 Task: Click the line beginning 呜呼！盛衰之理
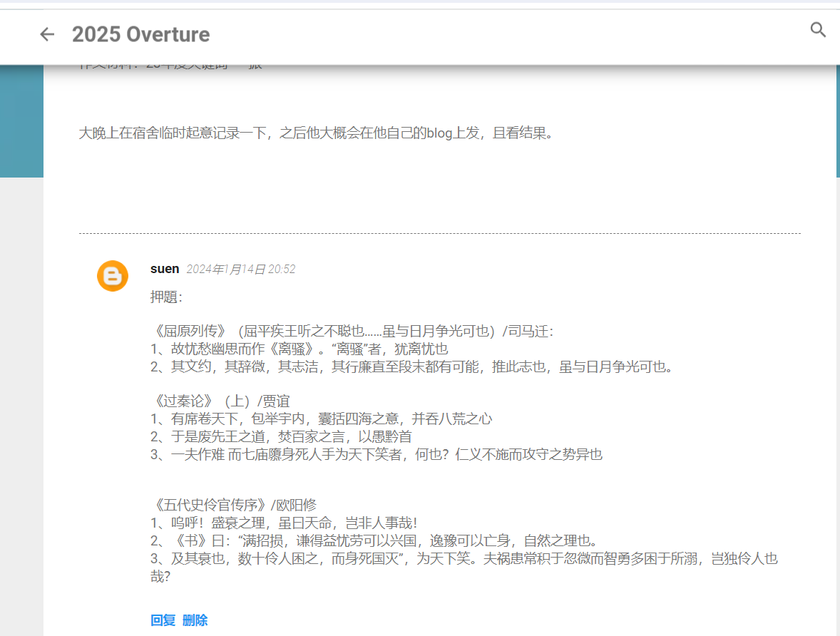click(x=284, y=523)
